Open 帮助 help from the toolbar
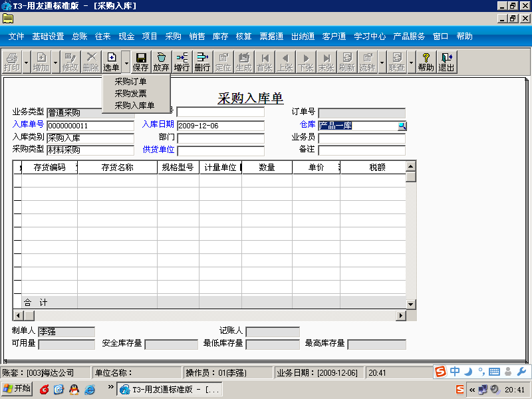 (426, 62)
